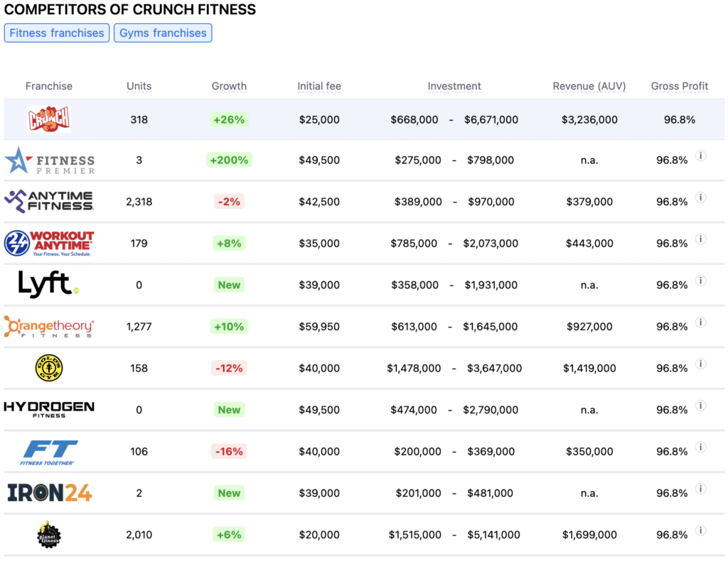Open info icon in Lyft row

pyautogui.click(x=700, y=281)
